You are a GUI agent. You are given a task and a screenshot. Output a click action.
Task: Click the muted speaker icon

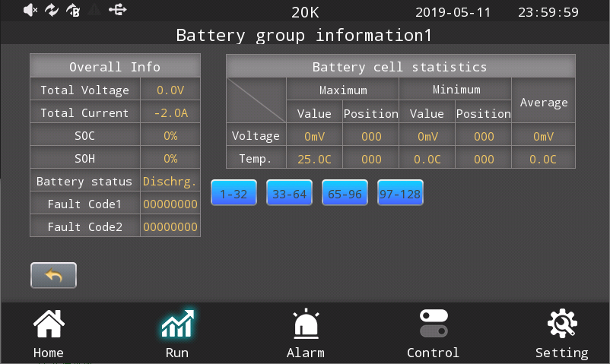click(30, 10)
